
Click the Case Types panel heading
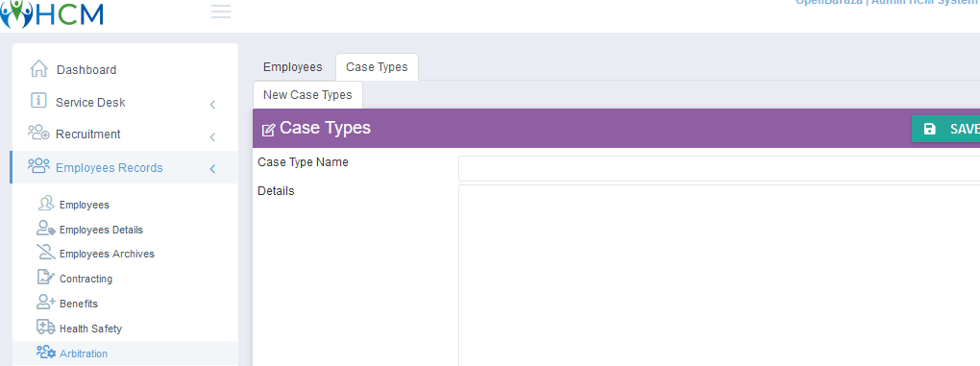coord(325,128)
